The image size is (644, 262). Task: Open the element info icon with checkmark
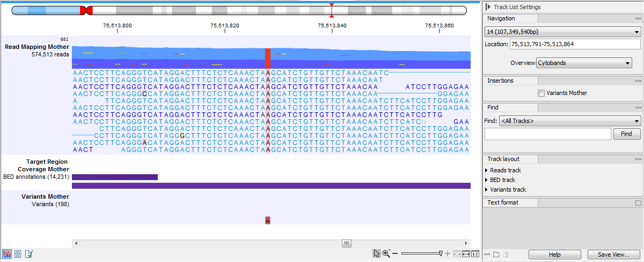28,254
